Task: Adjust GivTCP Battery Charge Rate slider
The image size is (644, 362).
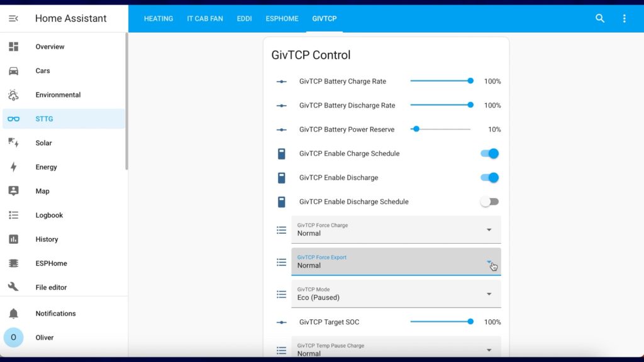Action: (441, 81)
